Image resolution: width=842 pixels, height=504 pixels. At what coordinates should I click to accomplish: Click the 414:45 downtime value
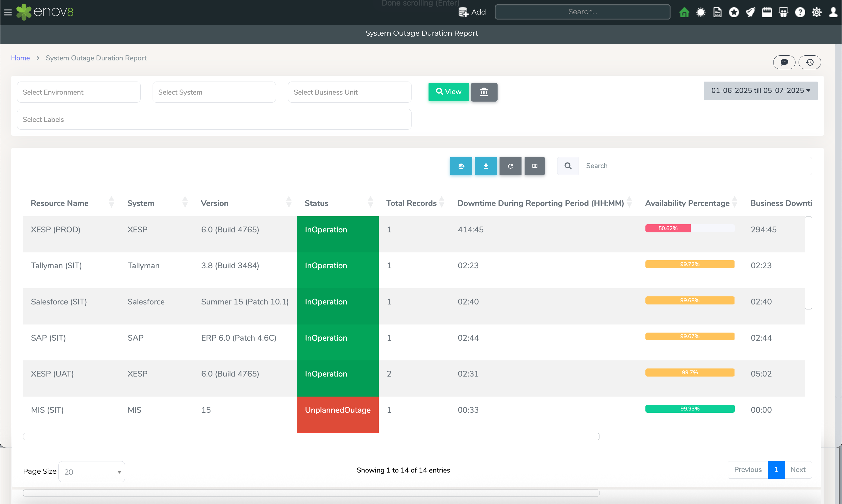[x=471, y=230]
